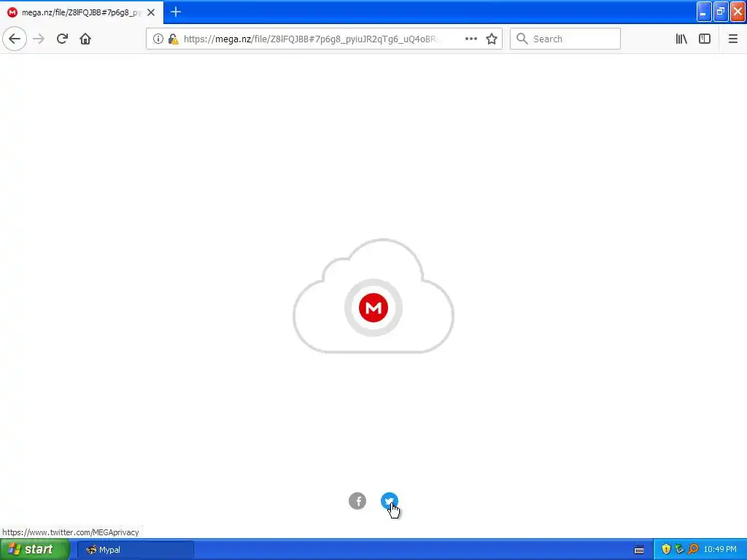Click the magnifier tray icon
The width and height of the screenshot is (747, 560).
pyautogui.click(x=693, y=550)
